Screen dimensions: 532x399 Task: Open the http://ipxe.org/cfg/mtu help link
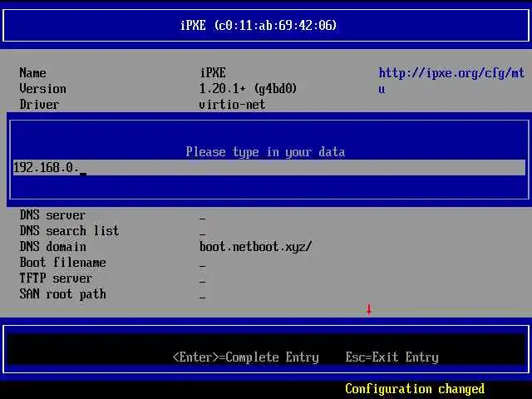coord(451,81)
